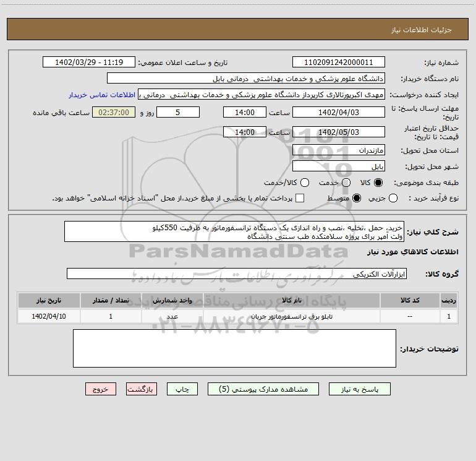Click the quantity cell showing 1
The height and width of the screenshot is (461, 476).
[x=111, y=316]
